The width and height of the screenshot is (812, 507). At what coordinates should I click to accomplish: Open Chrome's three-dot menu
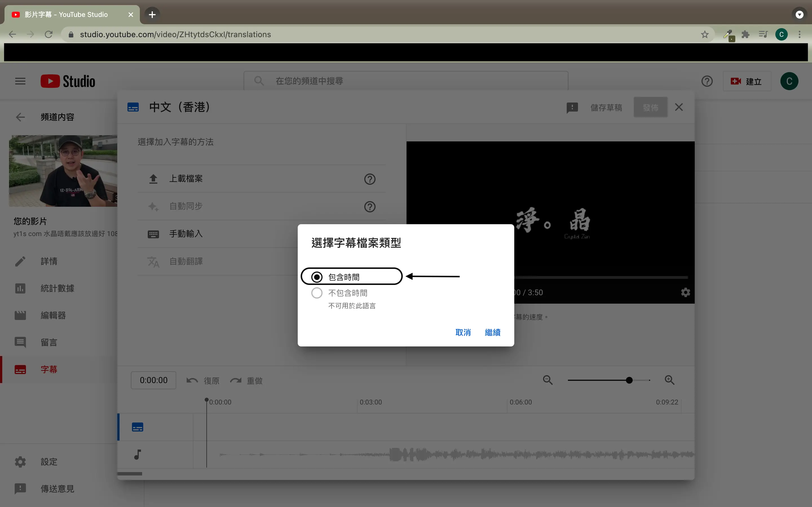click(x=799, y=35)
